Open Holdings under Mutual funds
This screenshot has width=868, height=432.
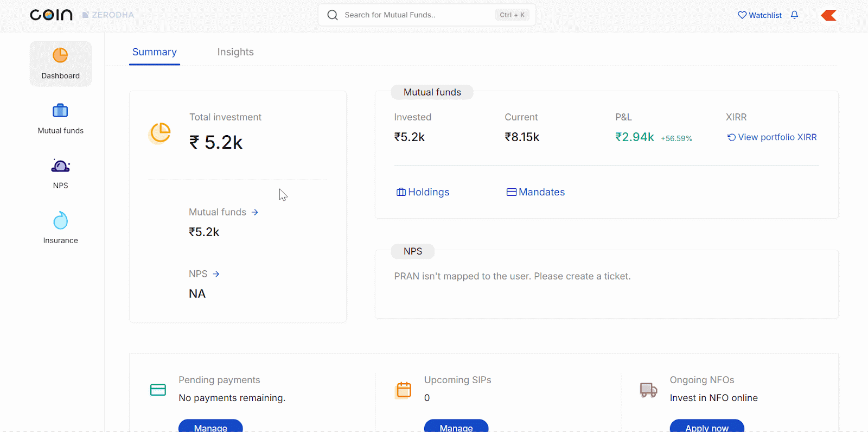[x=423, y=192]
